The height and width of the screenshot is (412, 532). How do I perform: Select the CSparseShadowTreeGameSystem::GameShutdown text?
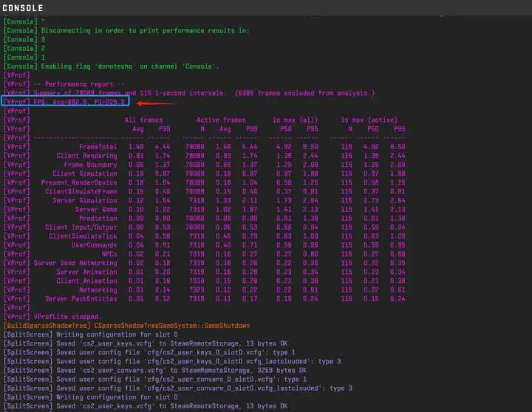[x=172, y=326]
